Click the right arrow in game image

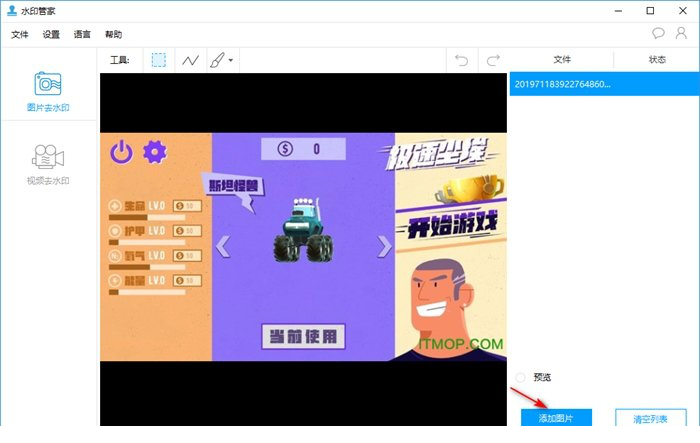click(384, 247)
